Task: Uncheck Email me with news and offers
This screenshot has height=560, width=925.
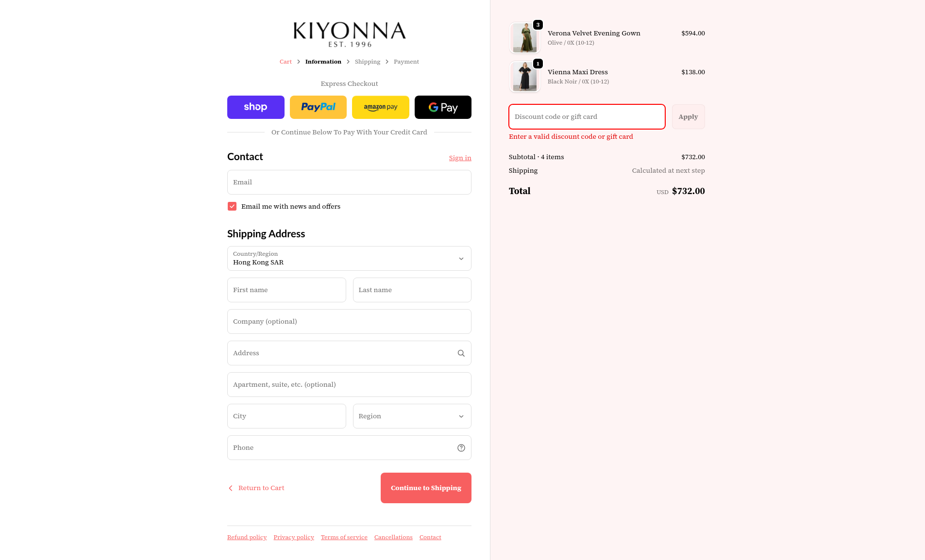Action: [232, 206]
